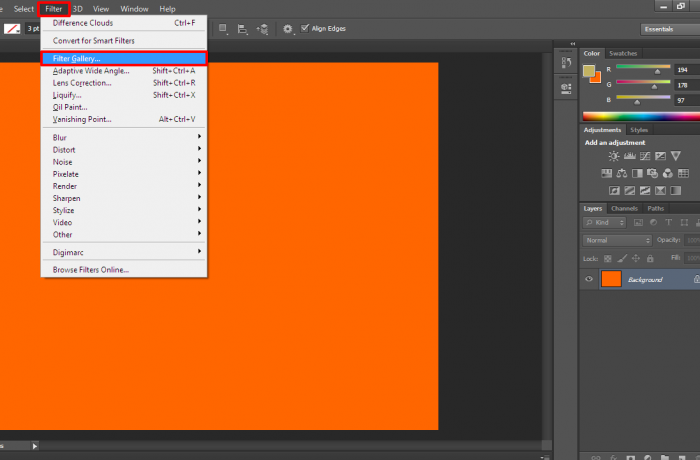Toggle the Align Edges checkbox
Image resolution: width=700 pixels, height=460 pixels.
tap(306, 29)
